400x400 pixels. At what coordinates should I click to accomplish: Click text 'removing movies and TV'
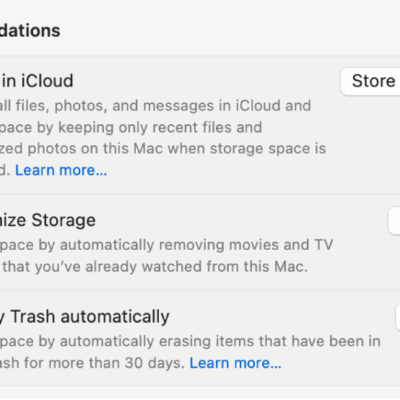point(246,245)
